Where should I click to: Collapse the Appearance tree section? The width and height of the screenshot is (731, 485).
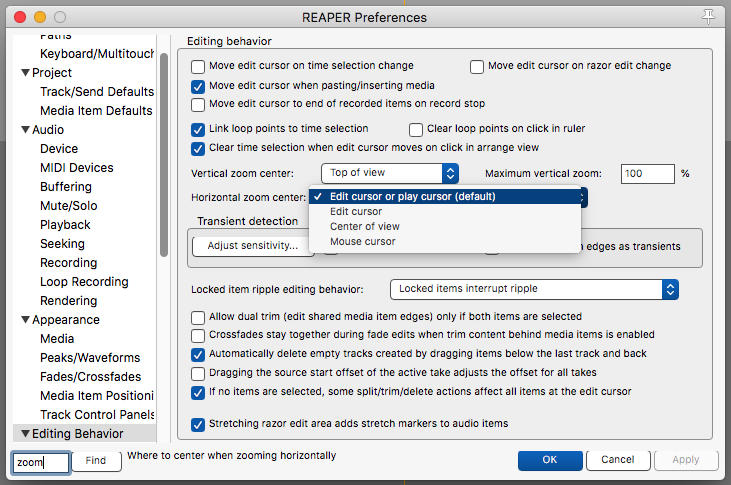[x=25, y=320]
